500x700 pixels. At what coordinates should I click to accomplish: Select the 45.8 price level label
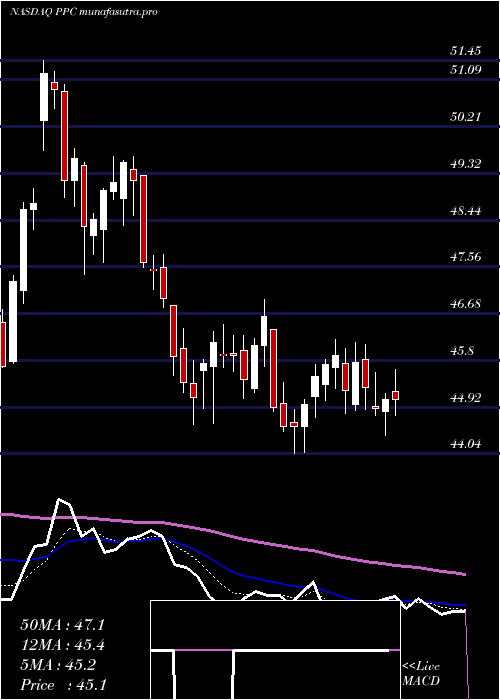pyautogui.click(x=462, y=351)
